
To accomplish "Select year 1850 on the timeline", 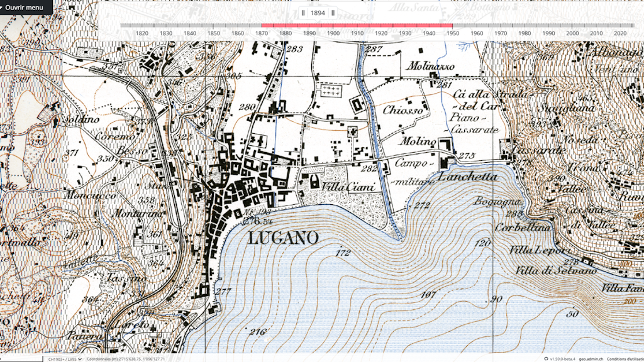I will click(214, 26).
